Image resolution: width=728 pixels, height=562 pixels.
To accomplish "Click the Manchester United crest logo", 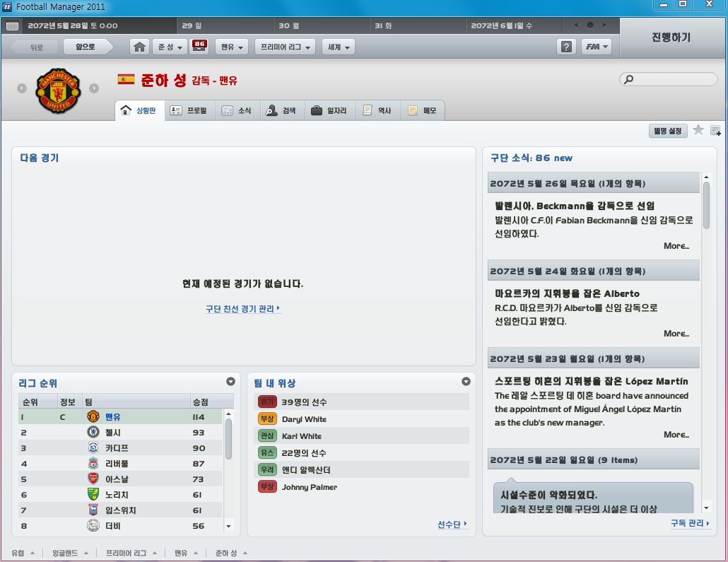I will (x=58, y=90).
